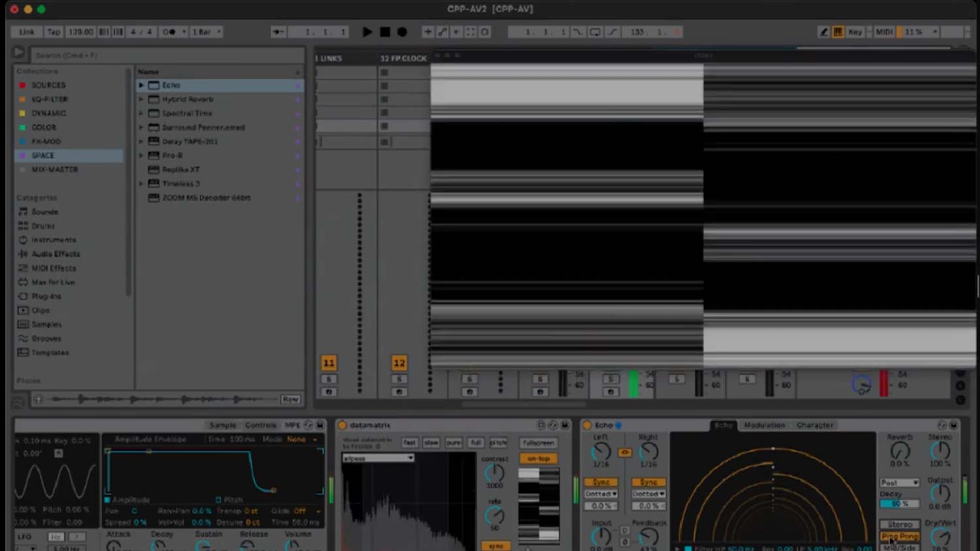Image resolution: width=980 pixels, height=551 pixels.
Task: Click the Tap tempo button
Action: point(54,31)
